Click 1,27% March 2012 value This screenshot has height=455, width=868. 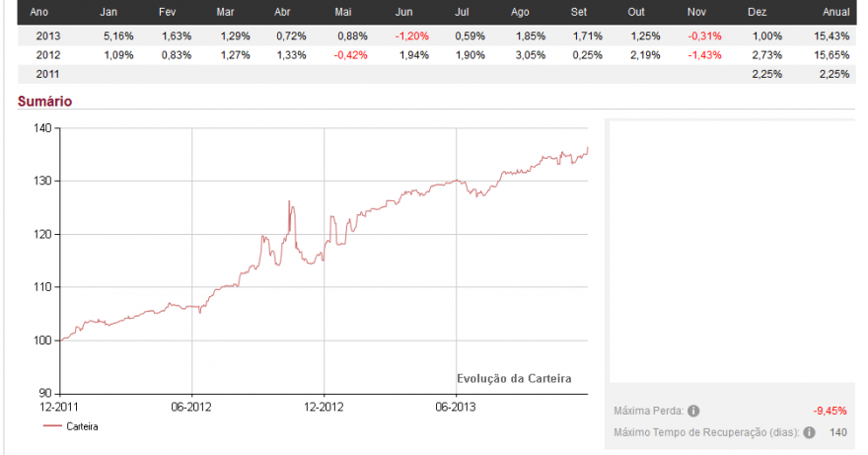[x=236, y=55]
